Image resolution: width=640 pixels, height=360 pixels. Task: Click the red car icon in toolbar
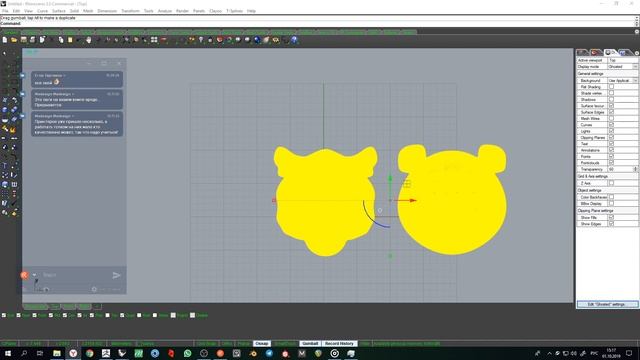tap(163, 40)
